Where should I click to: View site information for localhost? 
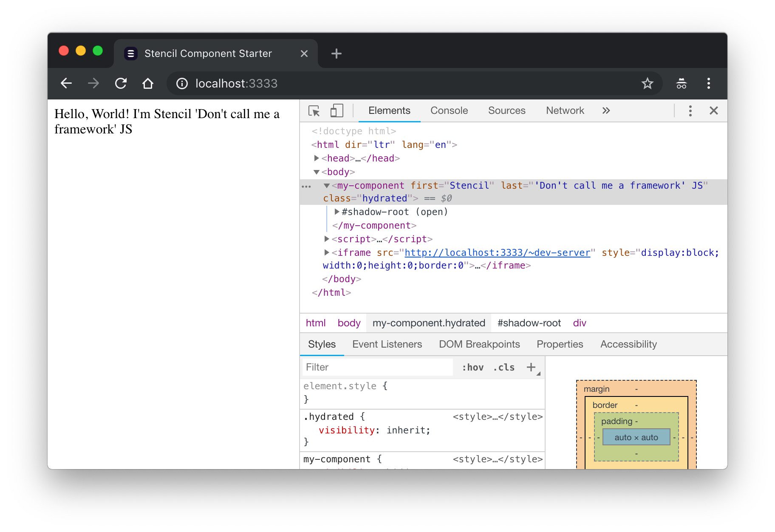[182, 83]
